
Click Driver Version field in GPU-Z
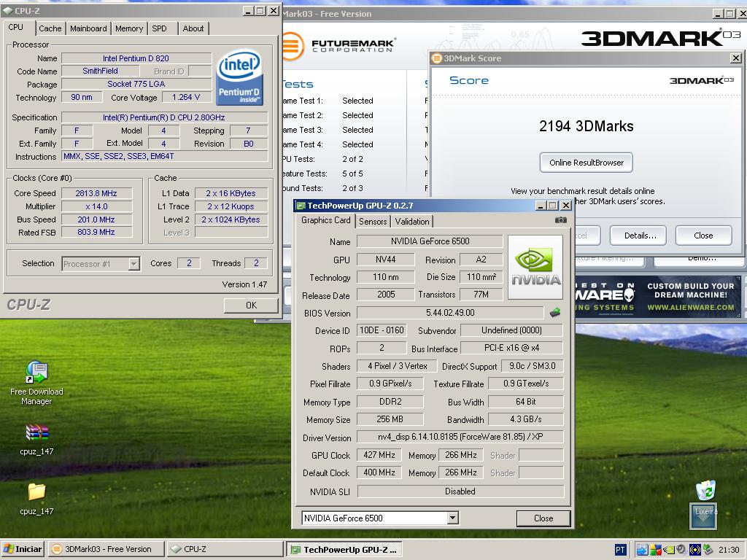point(460,437)
